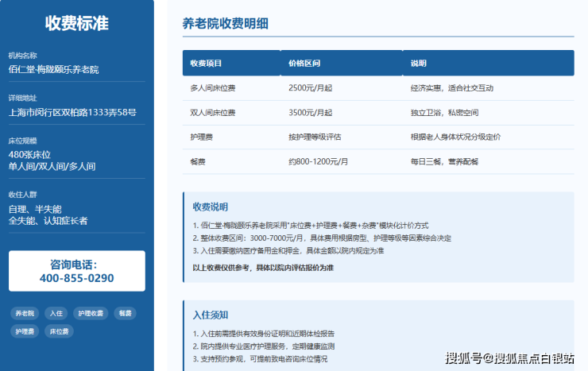The height and width of the screenshot is (371, 588).
Task: Click the 机构名称 label
Action: (x=23, y=56)
